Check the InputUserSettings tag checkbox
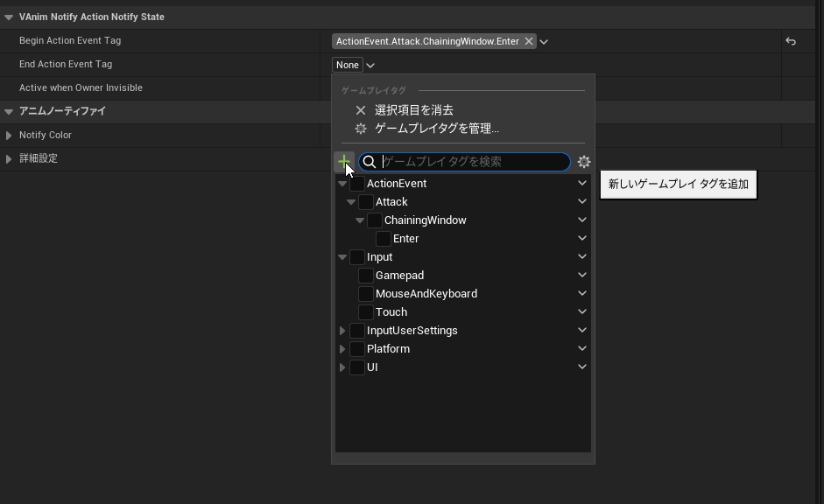Screen dimensions: 824x504 point(357,331)
